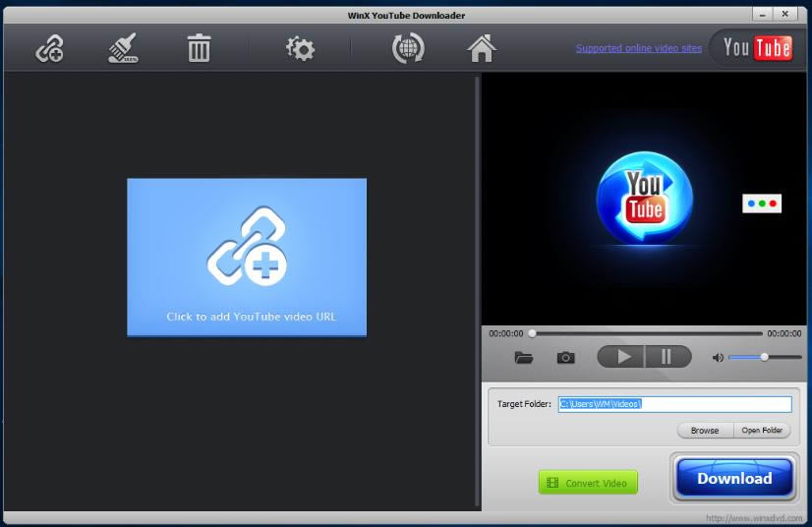Click the Add URL chain-link toolbar icon
This screenshot has width=812, height=527.
[x=50, y=49]
